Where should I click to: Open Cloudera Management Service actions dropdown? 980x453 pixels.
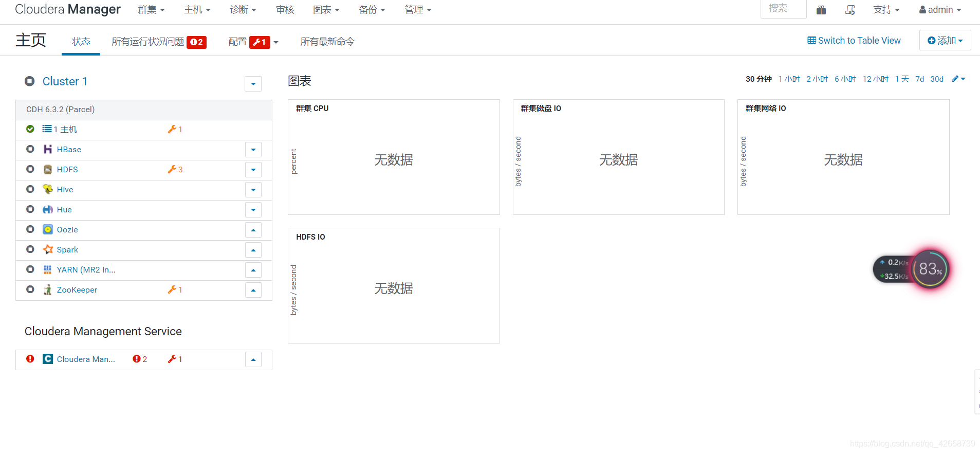point(253,359)
